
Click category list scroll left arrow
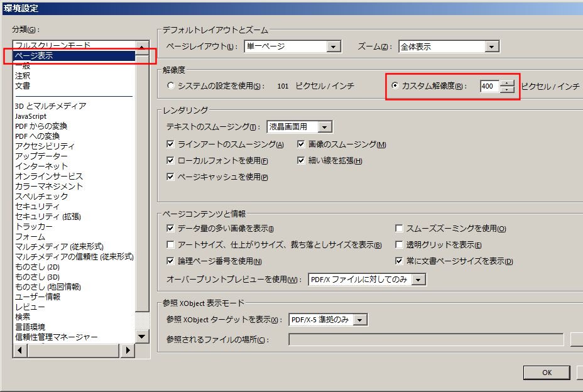click(x=19, y=351)
